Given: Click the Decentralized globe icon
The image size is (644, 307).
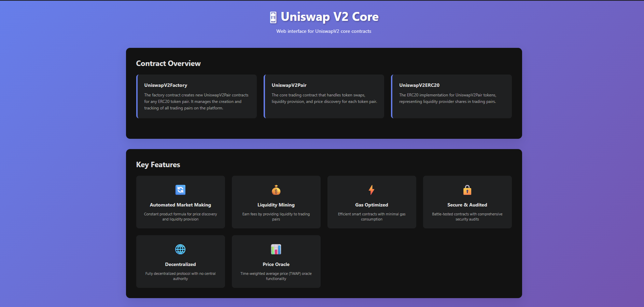Looking at the screenshot, I should click(180, 249).
